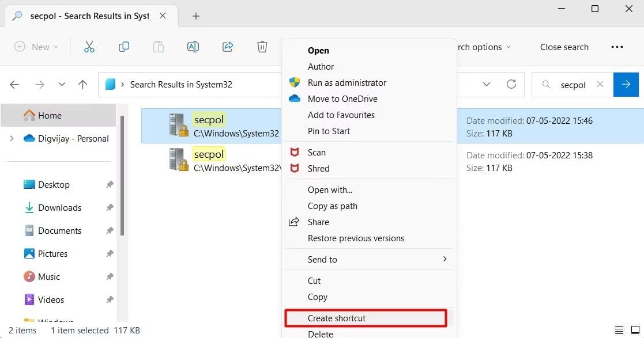Open the recent locations chevron
This screenshot has height=338, width=644.
coord(62,85)
